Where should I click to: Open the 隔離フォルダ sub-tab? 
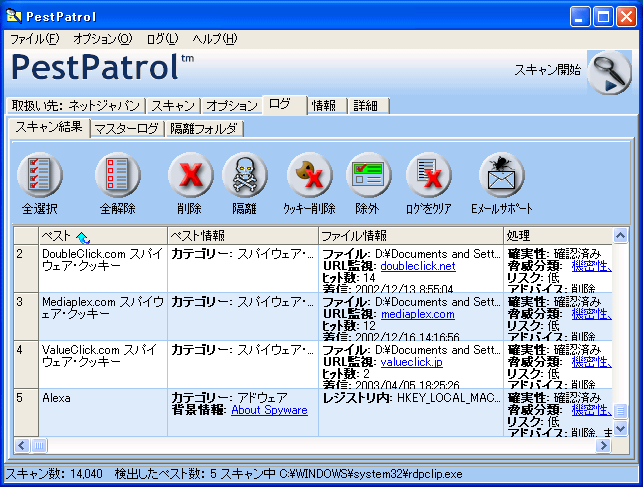[x=204, y=129]
